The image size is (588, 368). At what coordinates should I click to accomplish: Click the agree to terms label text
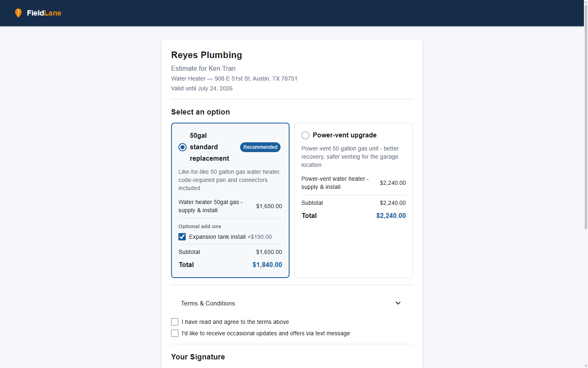[235, 322]
